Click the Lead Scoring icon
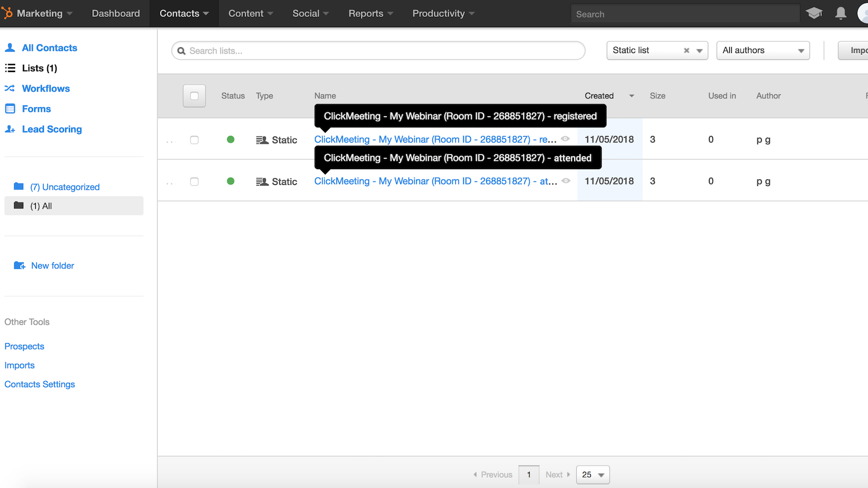The width and height of the screenshot is (868, 488). coord(10,129)
